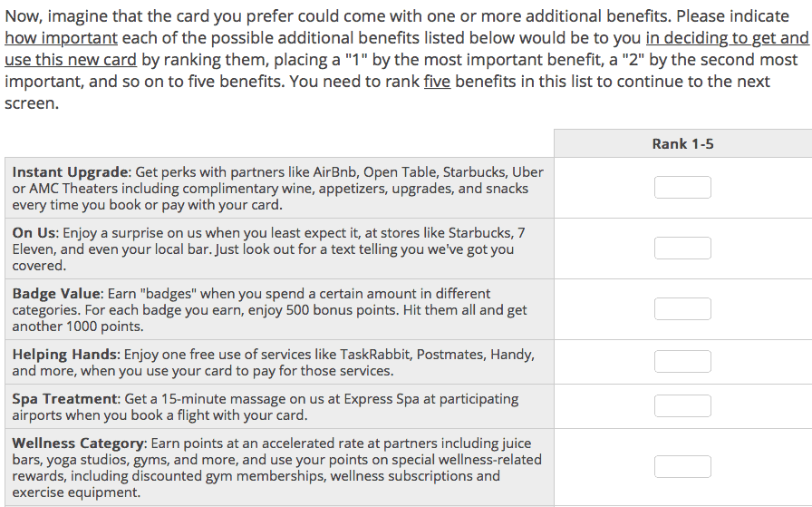The height and width of the screenshot is (507, 812).
Task: Select the Wellness Category heading text
Action: pos(78,444)
